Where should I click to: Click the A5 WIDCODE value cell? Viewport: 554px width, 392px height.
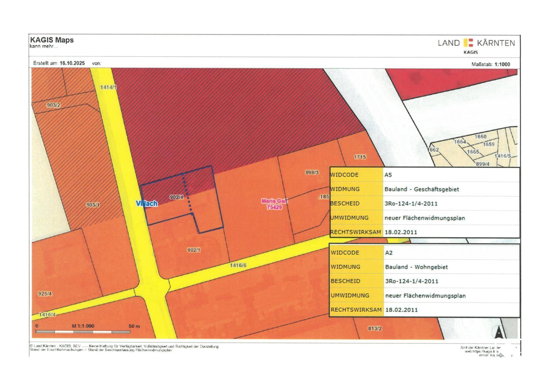coord(388,175)
